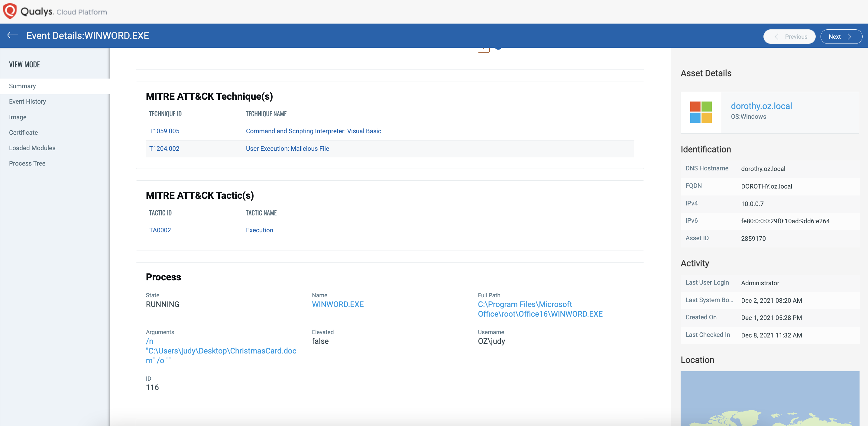View the Loaded Modules section

click(32, 148)
